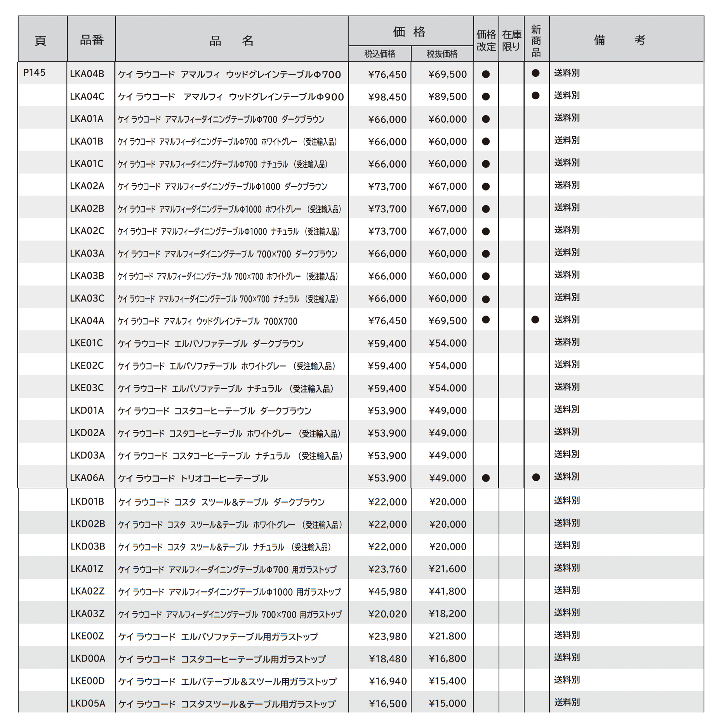Viewport: 723px width, 728px height.
Task: Click the 備考 column header
Action: coord(620,40)
